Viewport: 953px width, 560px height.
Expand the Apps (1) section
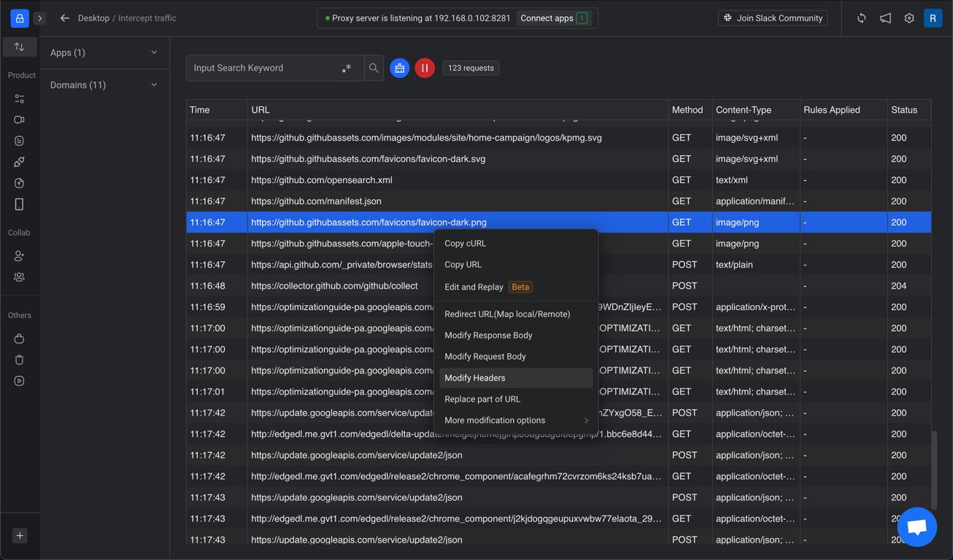point(104,52)
